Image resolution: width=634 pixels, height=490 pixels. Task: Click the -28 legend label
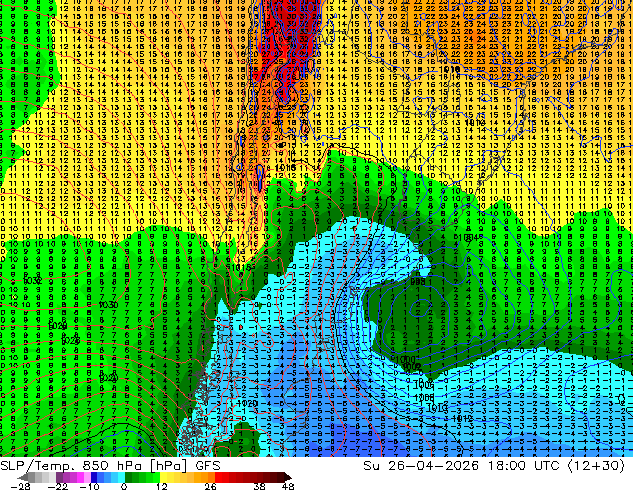20,486
